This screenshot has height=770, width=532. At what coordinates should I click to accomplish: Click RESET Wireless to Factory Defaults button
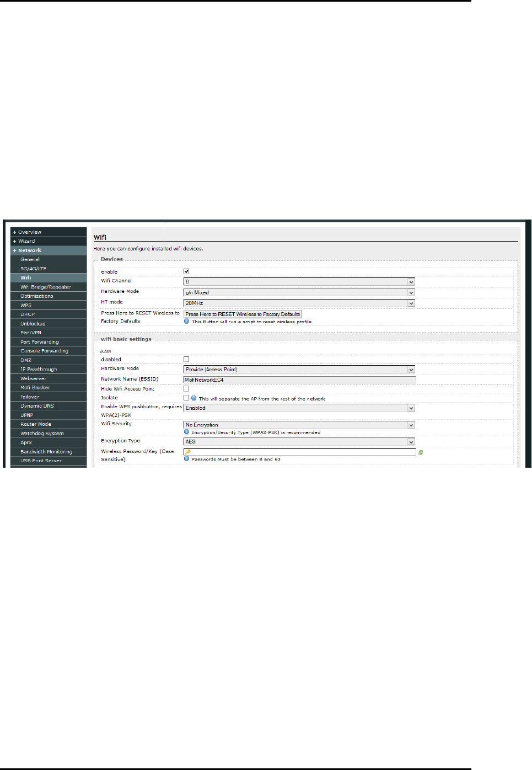(x=243, y=314)
